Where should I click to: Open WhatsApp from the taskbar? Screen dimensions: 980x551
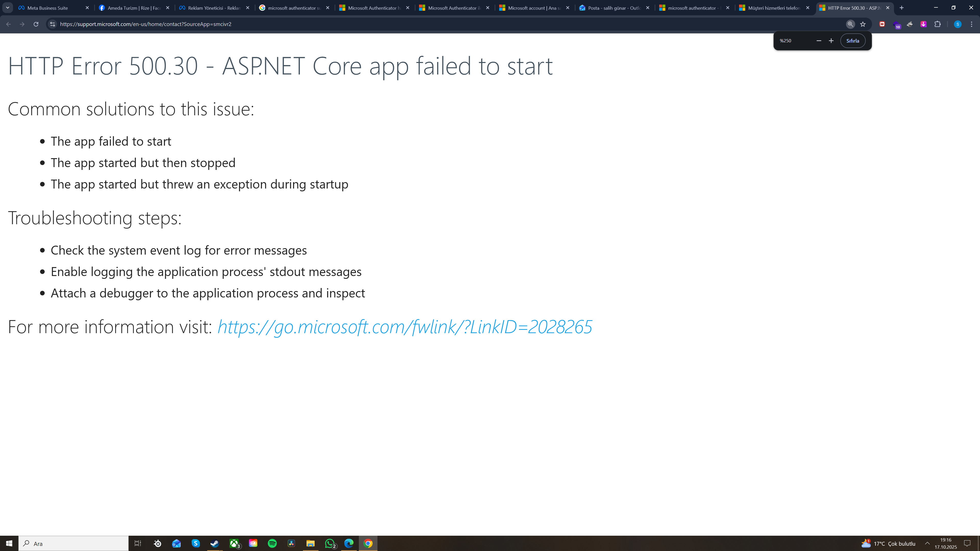(x=330, y=543)
